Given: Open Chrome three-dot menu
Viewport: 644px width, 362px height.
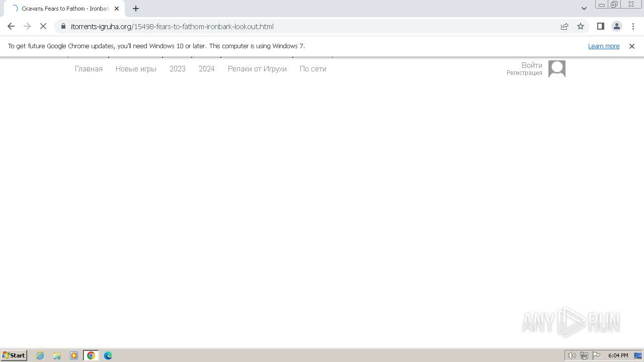Looking at the screenshot, I should tap(633, 26).
